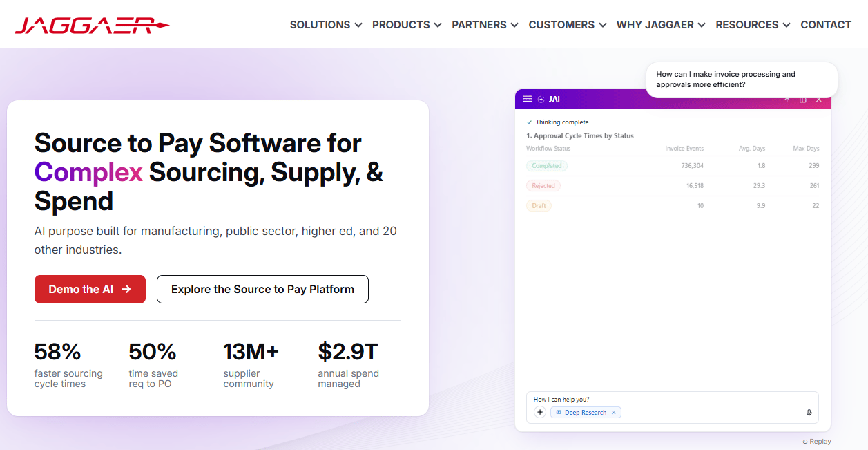Click the up arrow icon in JAI header
This screenshot has height=450, width=868.
tap(787, 100)
